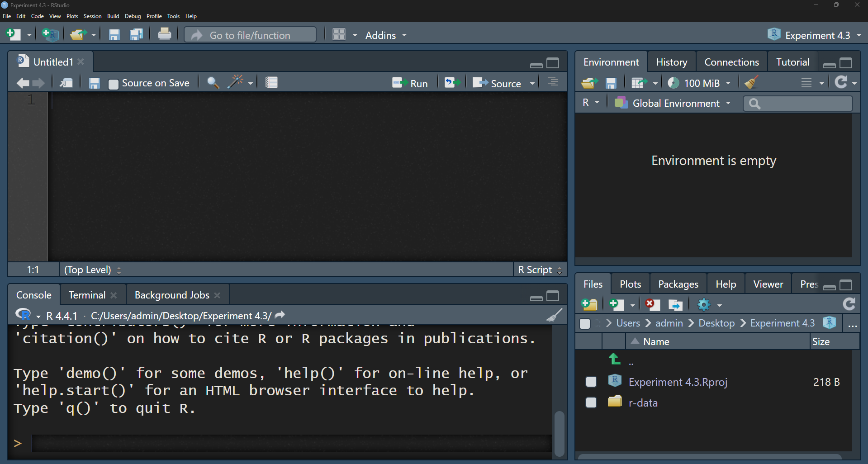
Task: Open an existing file via folder icon
Action: point(78,35)
